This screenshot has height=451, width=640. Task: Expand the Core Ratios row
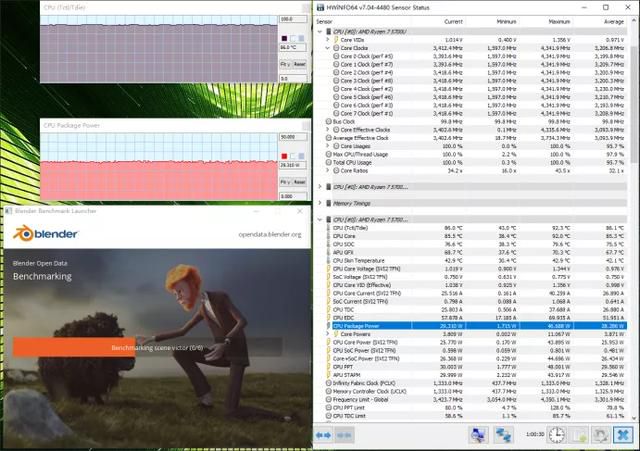[x=327, y=171]
